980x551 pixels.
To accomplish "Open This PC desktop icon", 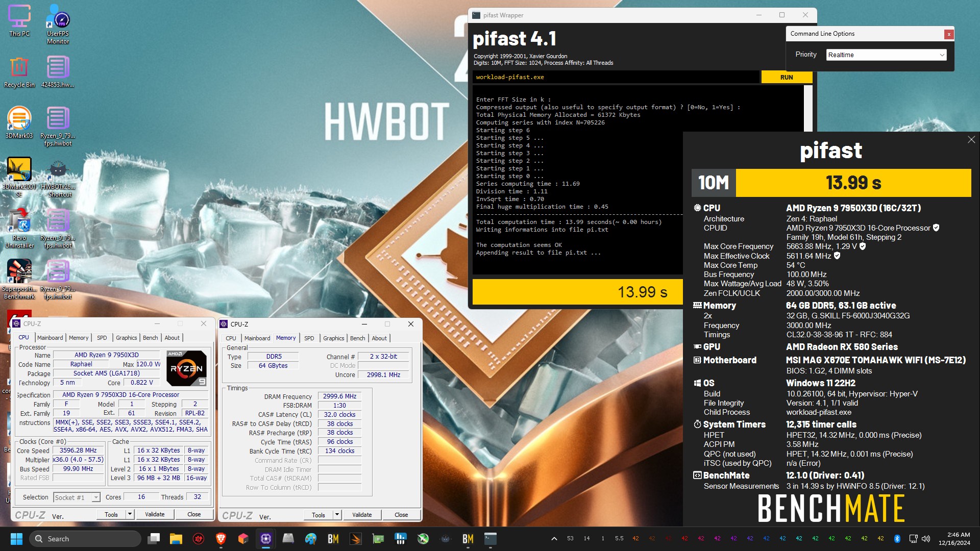I will click(19, 20).
